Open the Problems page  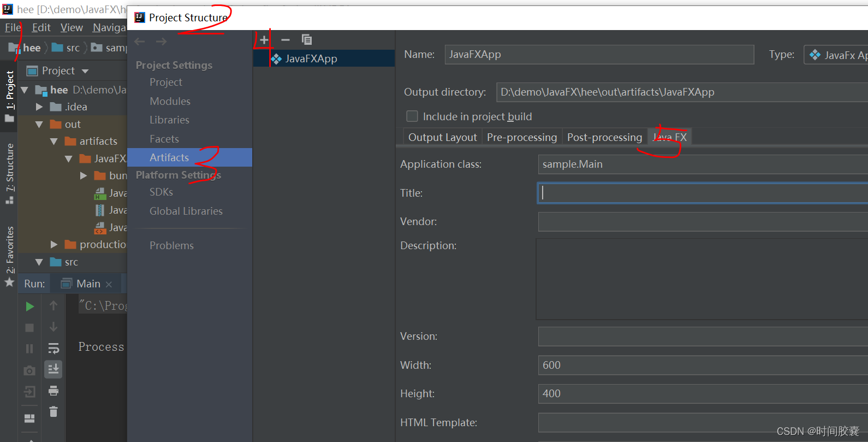[171, 245]
